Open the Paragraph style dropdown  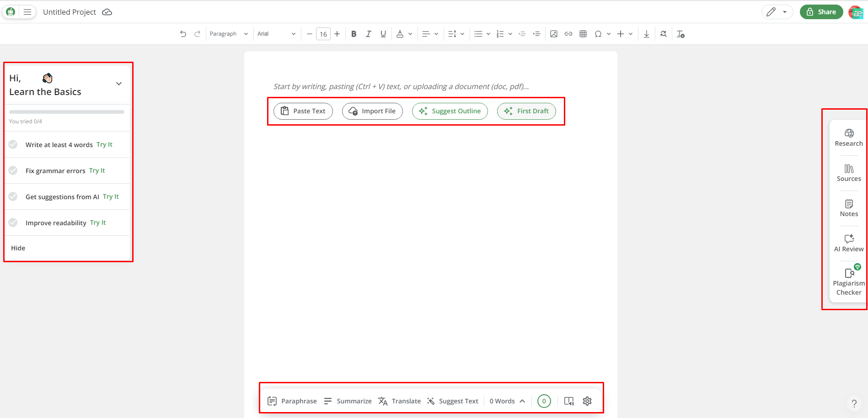pyautogui.click(x=229, y=34)
